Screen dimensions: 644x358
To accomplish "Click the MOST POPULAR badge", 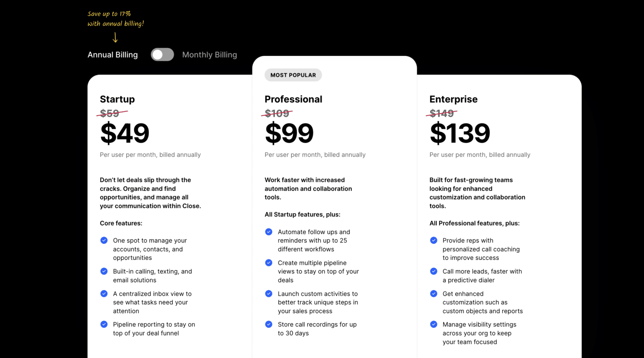I will point(293,75).
